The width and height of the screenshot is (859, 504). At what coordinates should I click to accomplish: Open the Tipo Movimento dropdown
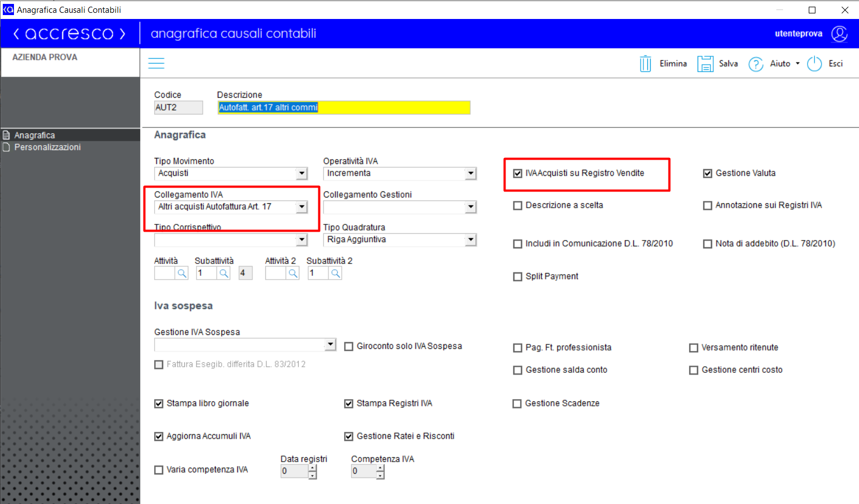pos(302,174)
